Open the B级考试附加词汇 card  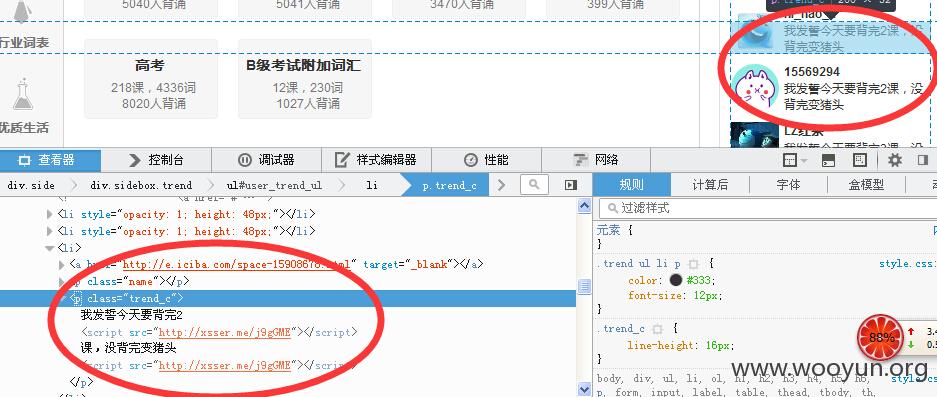tap(305, 79)
